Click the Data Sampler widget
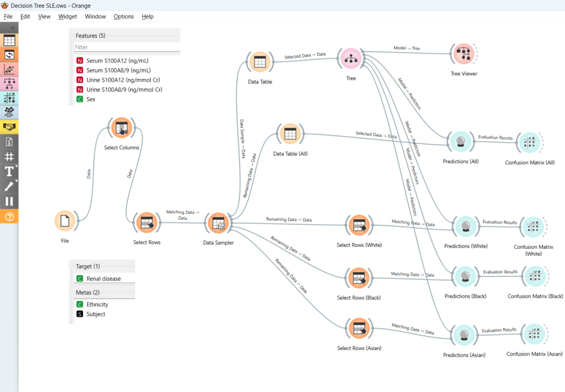Image resolution: width=565 pixels, height=392 pixels. pyautogui.click(x=218, y=223)
